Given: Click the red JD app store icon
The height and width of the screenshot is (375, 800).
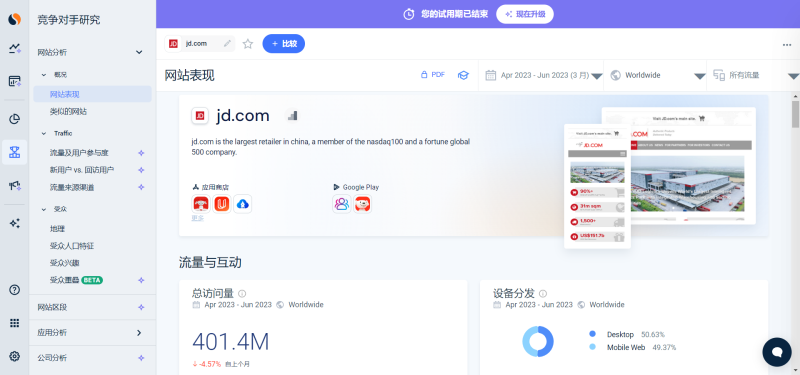Looking at the screenshot, I should coord(201,204).
